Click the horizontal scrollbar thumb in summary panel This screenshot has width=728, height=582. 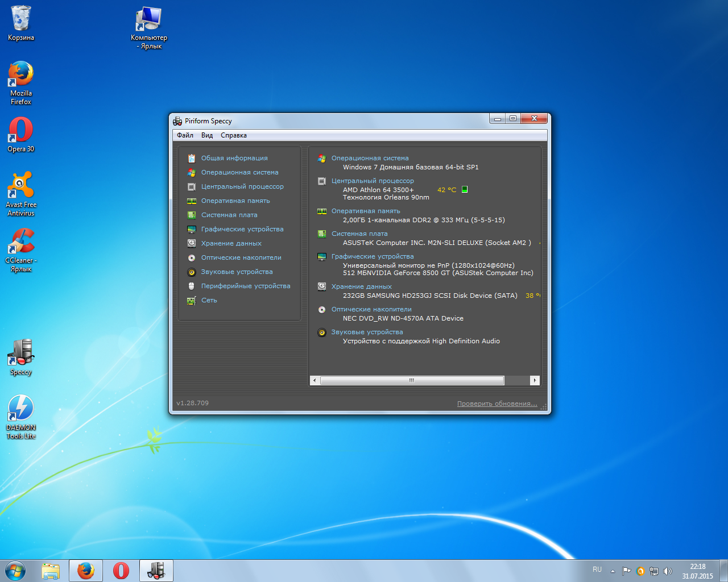(x=412, y=380)
